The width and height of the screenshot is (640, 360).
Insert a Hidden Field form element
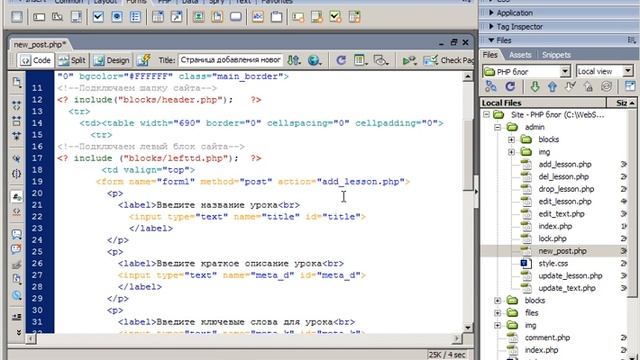tap(58, 17)
